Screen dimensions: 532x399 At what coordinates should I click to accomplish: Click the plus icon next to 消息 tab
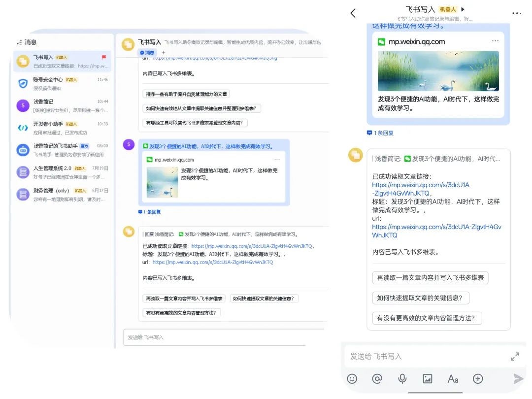pyautogui.click(x=164, y=53)
